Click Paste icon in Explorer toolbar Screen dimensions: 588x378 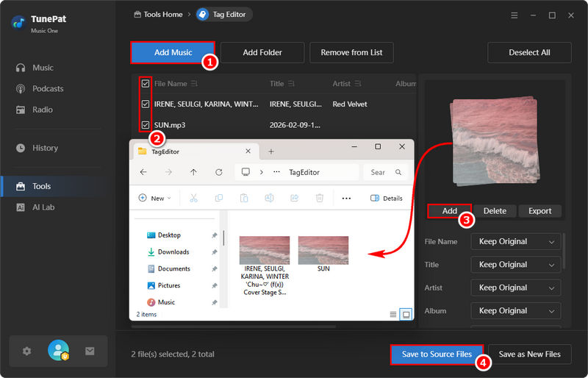(x=244, y=198)
